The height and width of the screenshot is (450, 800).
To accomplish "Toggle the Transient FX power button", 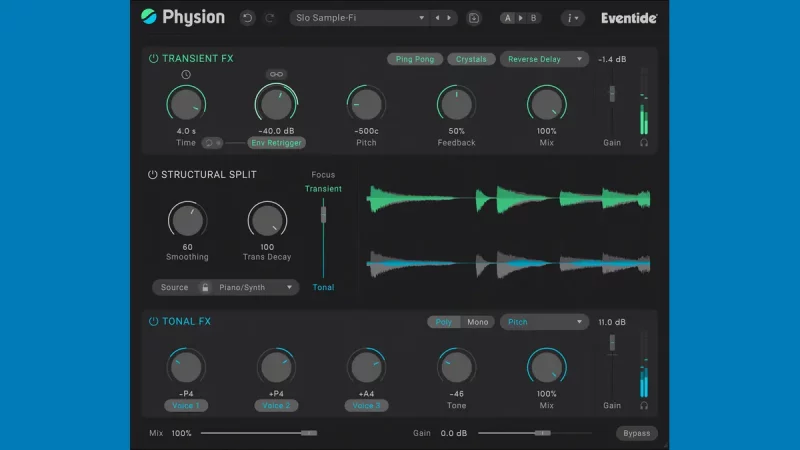I will [x=153, y=59].
